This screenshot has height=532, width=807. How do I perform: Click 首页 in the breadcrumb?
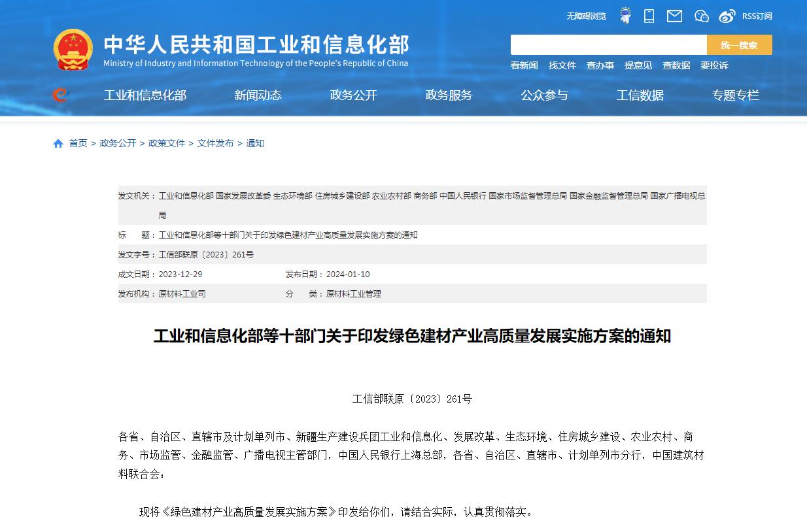pos(78,143)
